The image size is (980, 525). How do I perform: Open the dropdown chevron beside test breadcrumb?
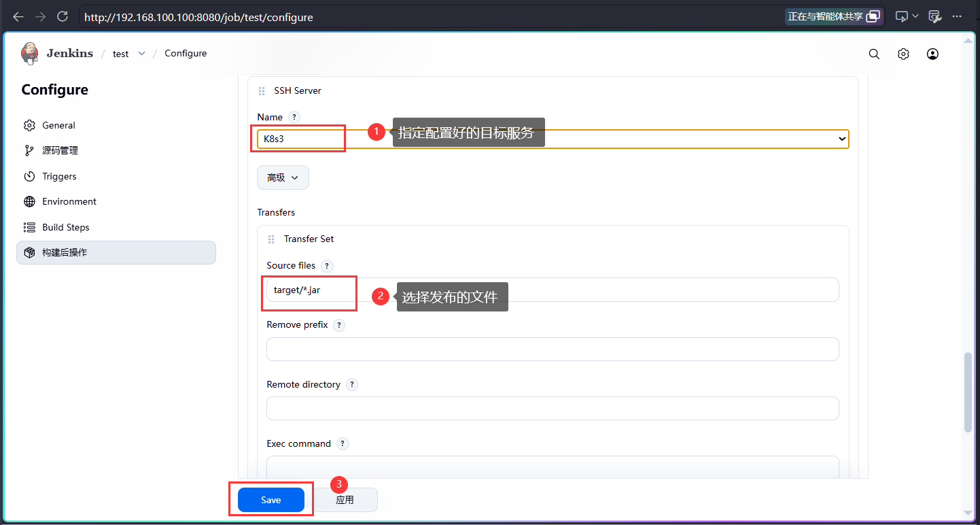tap(142, 54)
